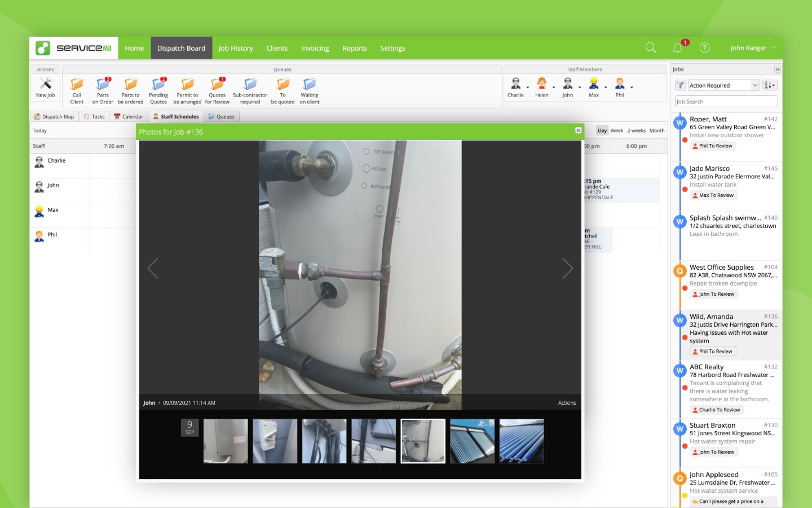Open the help question mark icon

coord(704,48)
